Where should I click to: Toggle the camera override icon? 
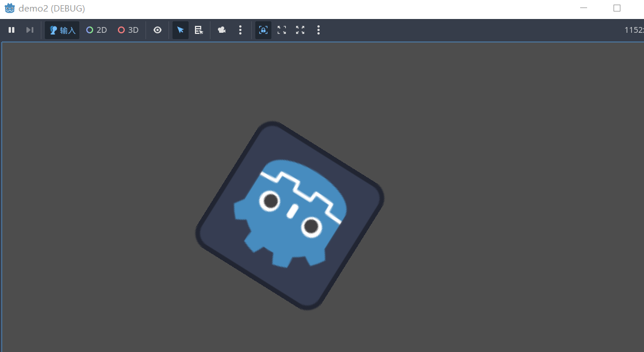222,30
